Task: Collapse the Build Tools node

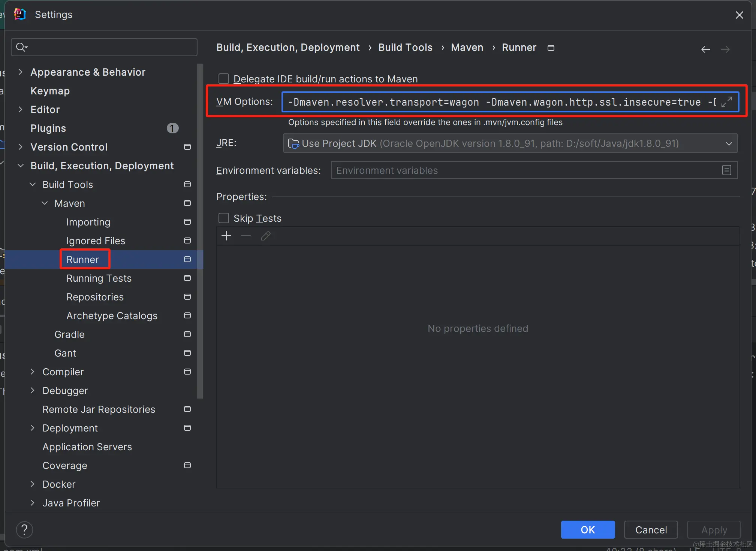Action: click(33, 184)
